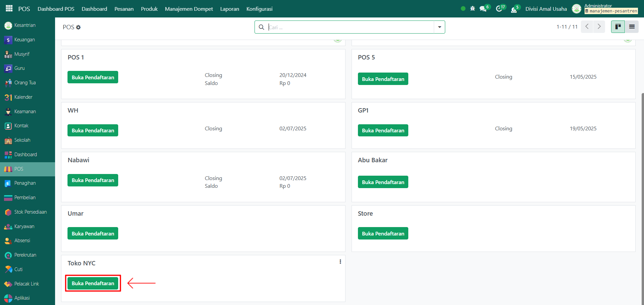Switch to kanban view
This screenshot has width=644, height=305.
pos(618,27)
